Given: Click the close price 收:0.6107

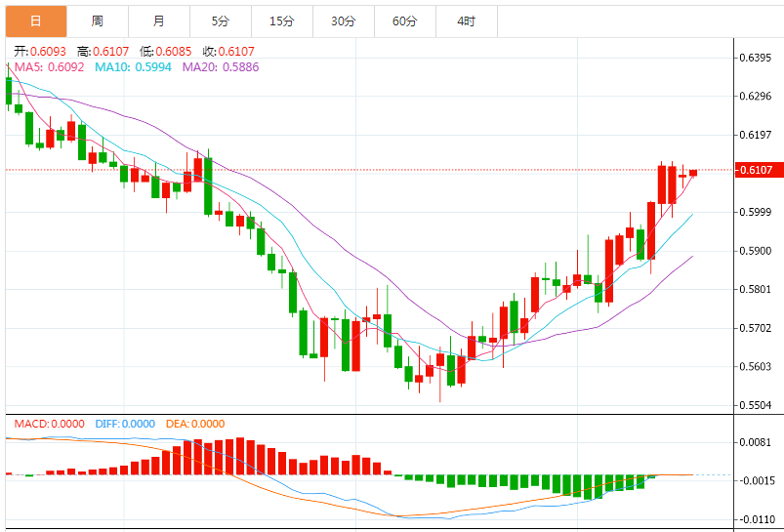Looking at the screenshot, I should [x=228, y=52].
